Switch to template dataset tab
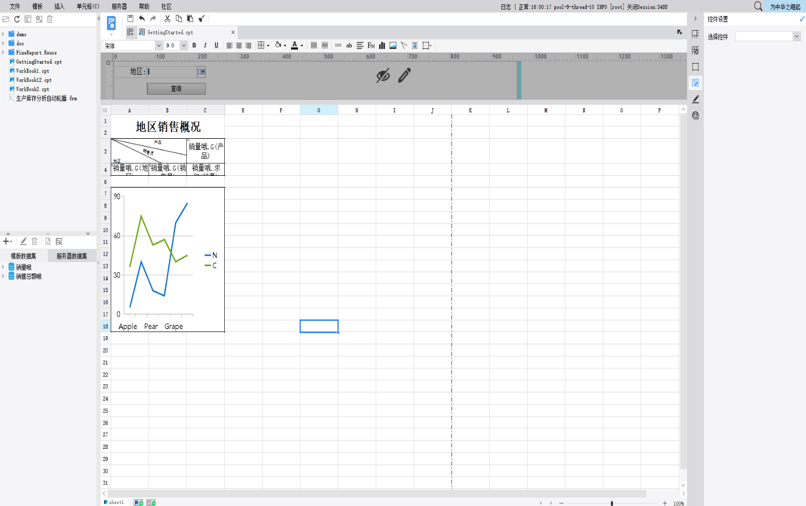The image size is (806, 506). (x=24, y=256)
